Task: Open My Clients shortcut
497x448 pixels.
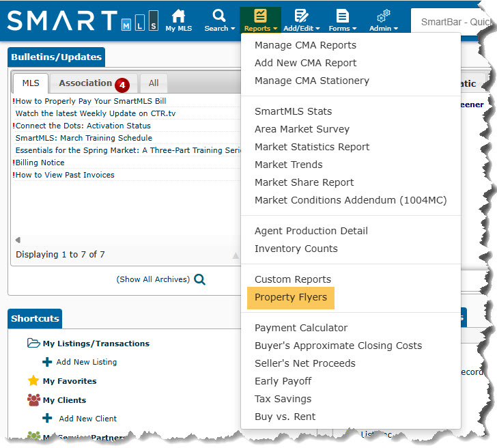Action: [x=64, y=400]
